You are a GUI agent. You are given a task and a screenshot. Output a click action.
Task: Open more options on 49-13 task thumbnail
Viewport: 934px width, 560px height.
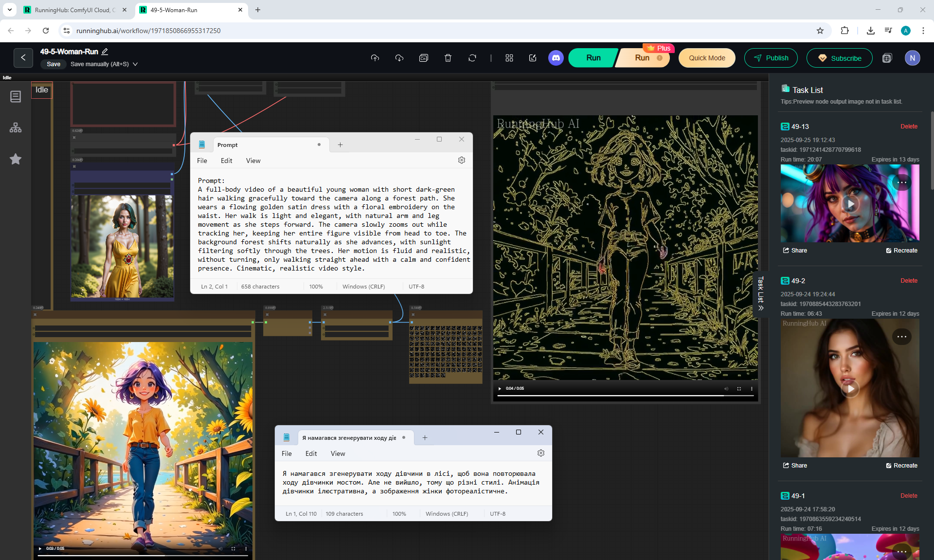click(902, 182)
